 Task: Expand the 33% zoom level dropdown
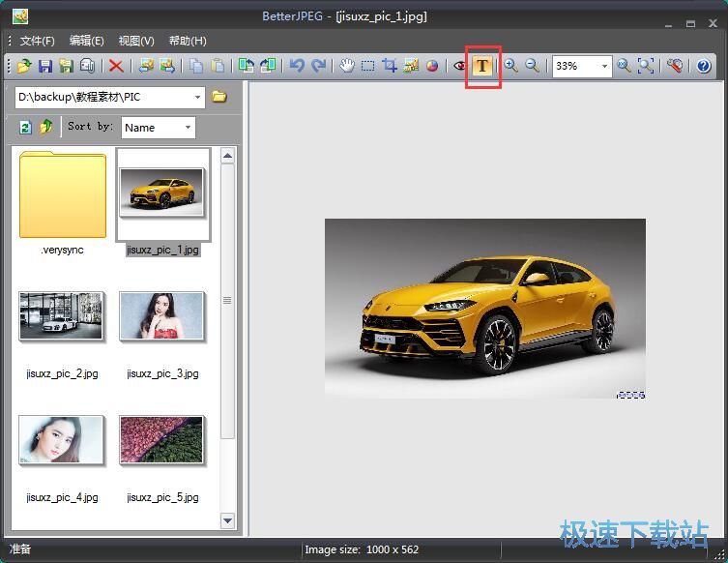[x=604, y=66]
